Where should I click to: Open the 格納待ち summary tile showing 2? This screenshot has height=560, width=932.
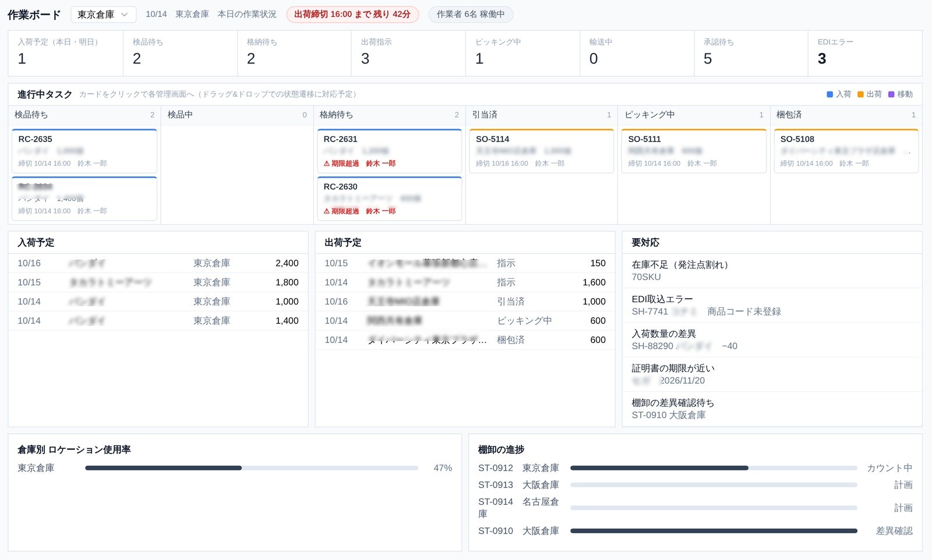coord(294,54)
